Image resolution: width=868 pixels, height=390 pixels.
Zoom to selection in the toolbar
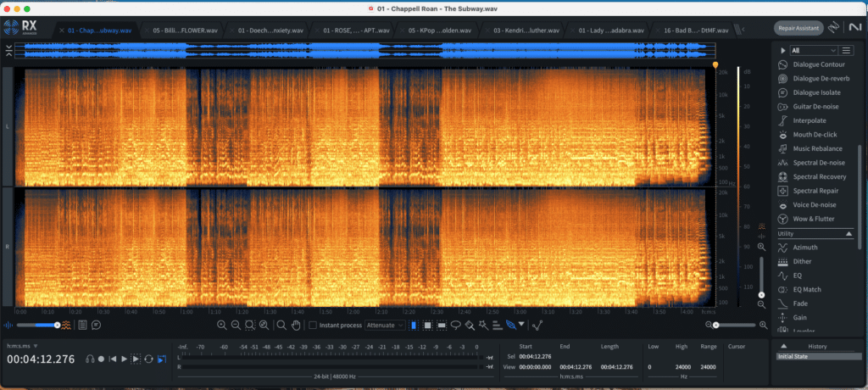pos(250,326)
